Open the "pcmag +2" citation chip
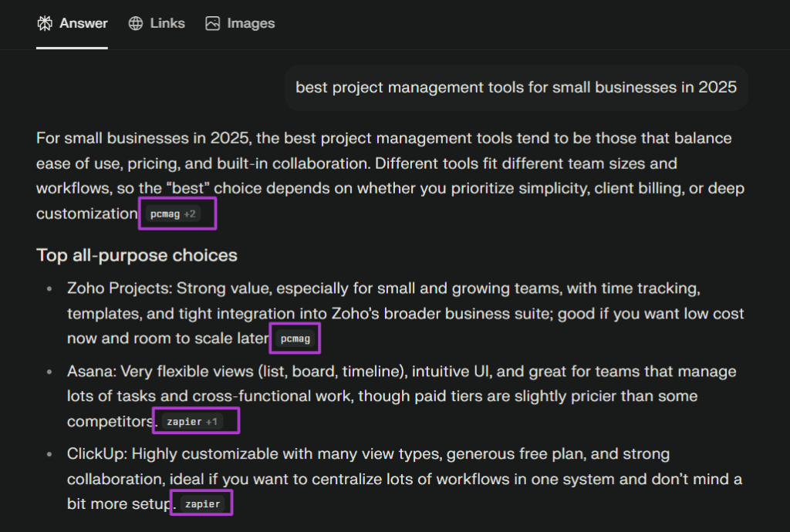 point(177,214)
